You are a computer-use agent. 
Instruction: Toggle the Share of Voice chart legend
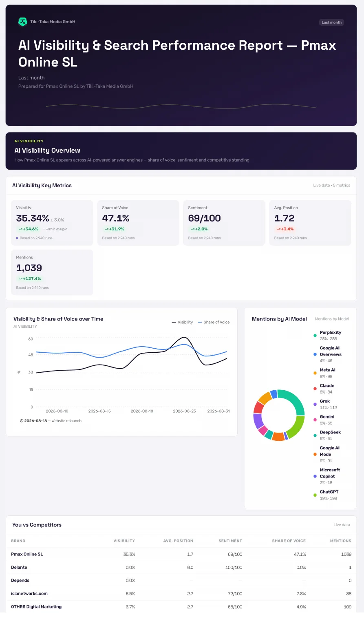tap(214, 322)
